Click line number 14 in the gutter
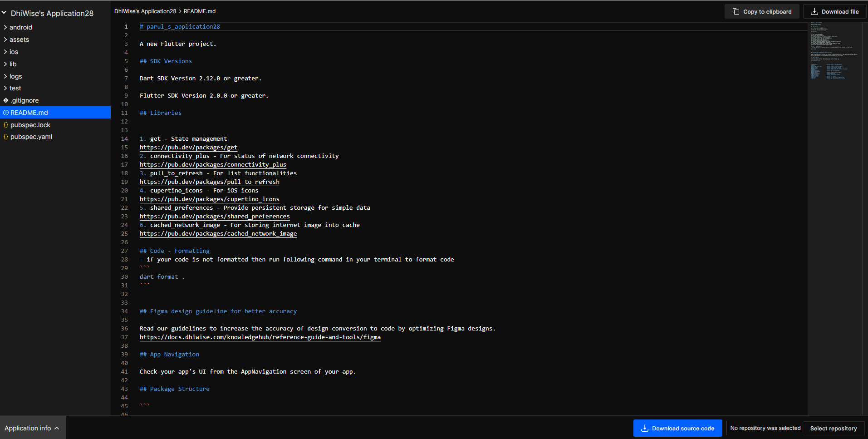 [x=124, y=139]
